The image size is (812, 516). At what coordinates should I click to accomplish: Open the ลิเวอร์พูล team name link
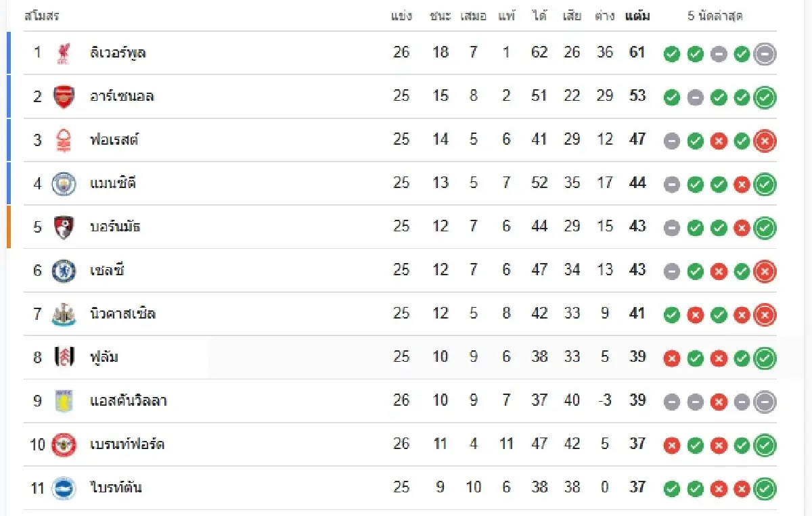click(x=118, y=53)
